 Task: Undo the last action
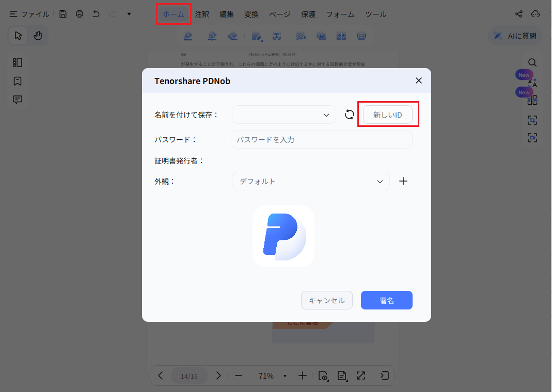point(96,14)
